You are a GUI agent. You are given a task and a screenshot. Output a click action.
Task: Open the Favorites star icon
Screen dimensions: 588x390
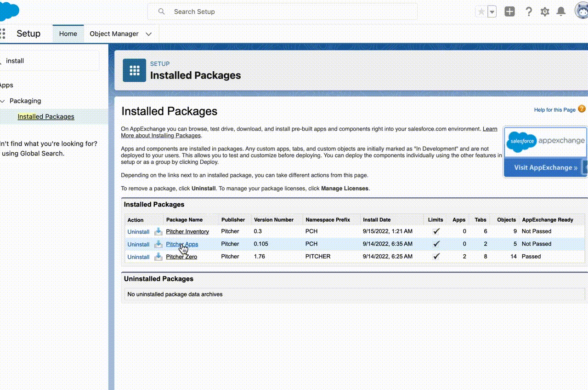click(481, 12)
